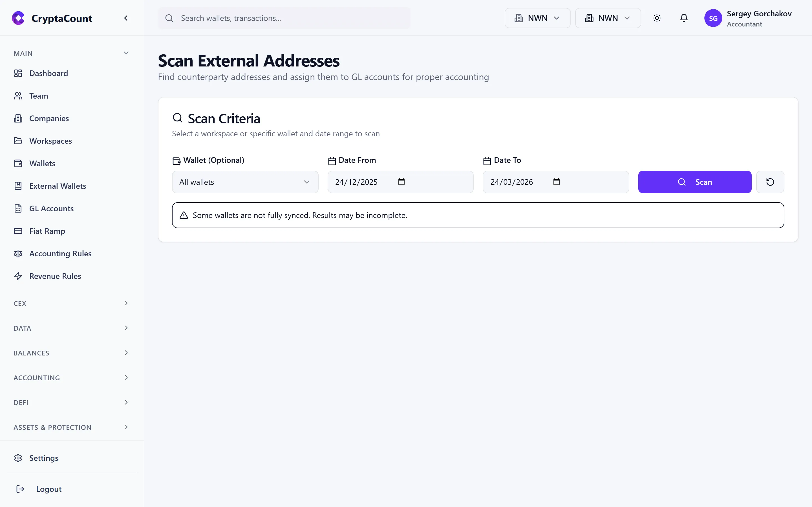Open the notifications bell
Image resolution: width=812 pixels, height=507 pixels.
pyautogui.click(x=683, y=18)
